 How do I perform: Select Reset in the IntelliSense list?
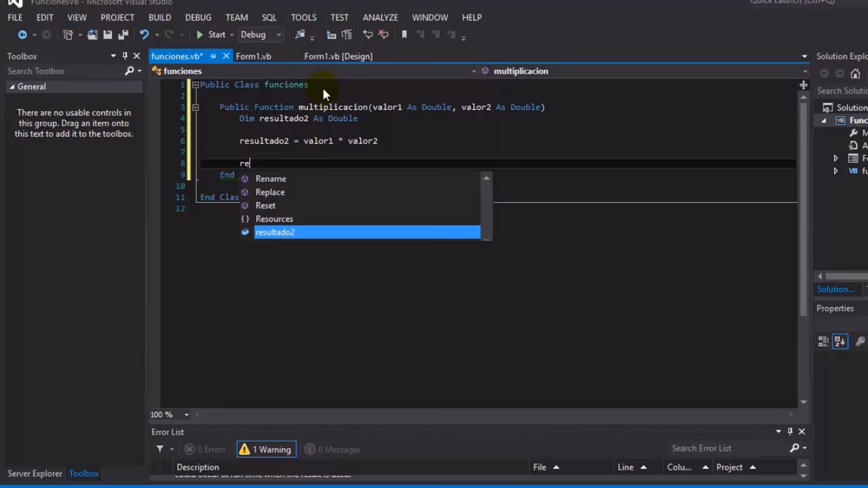pos(360,205)
